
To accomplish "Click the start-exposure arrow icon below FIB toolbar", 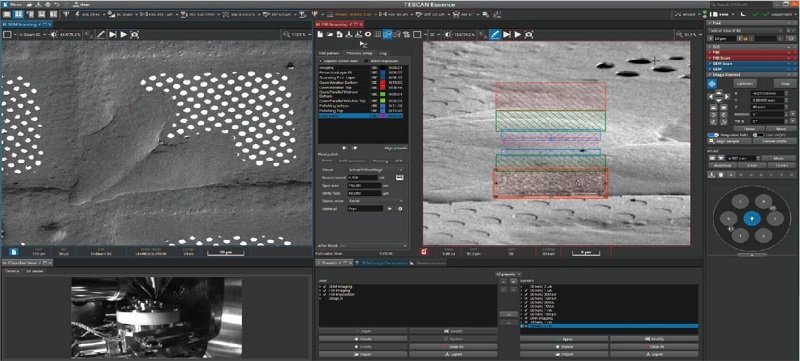I will (364, 44).
